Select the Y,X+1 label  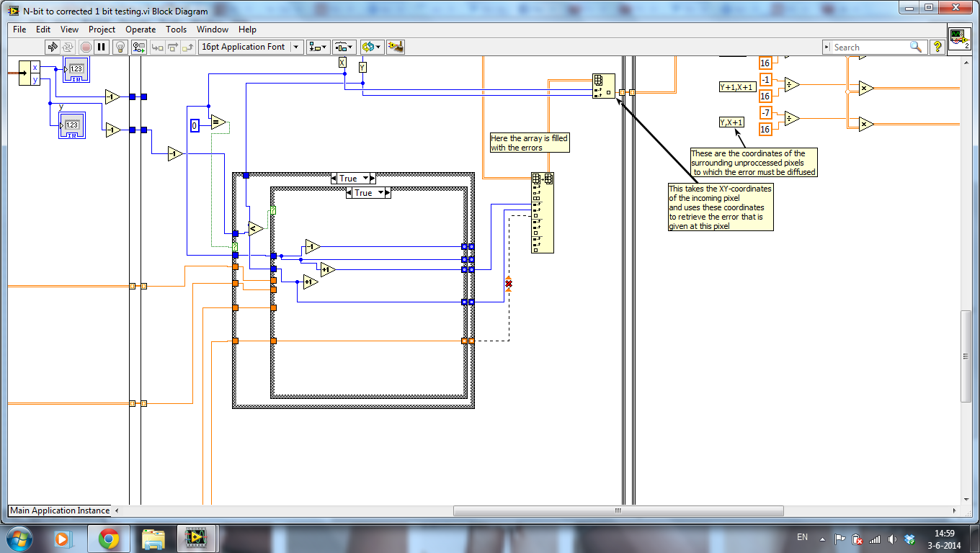click(x=732, y=122)
